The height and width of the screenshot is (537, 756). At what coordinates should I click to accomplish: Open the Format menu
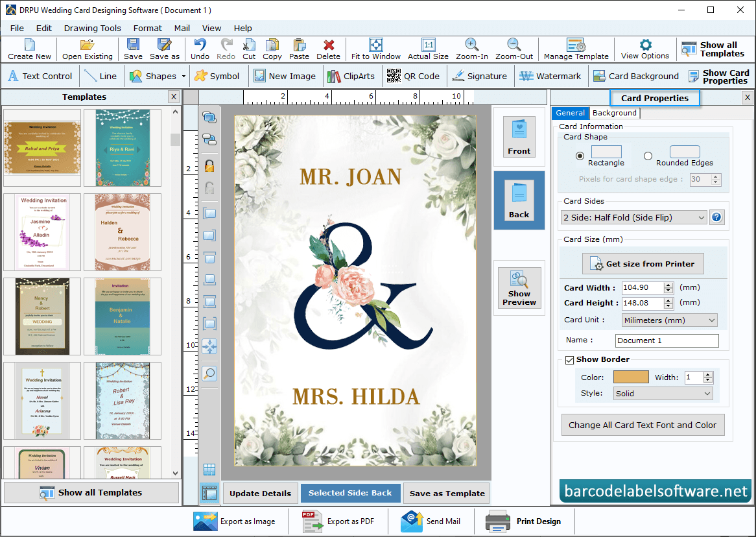coord(148,28)
